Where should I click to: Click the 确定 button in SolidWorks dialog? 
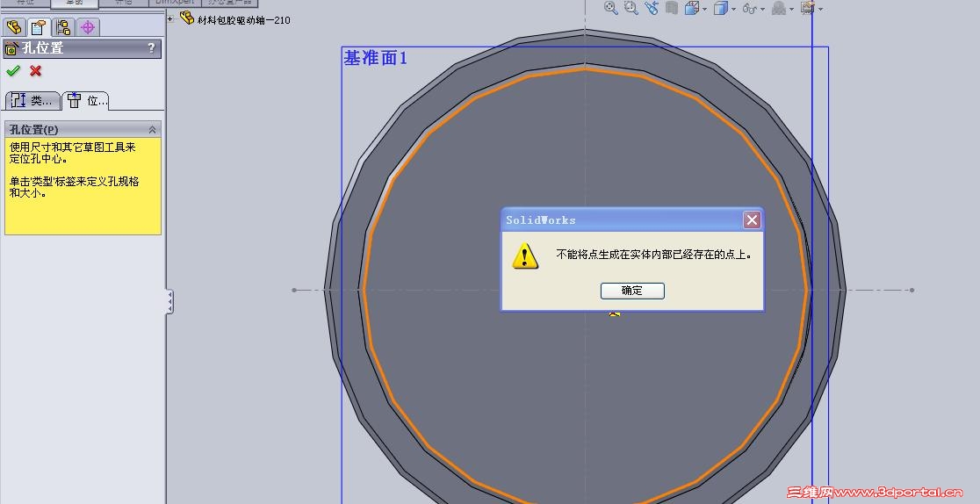(x=632, y=290)
